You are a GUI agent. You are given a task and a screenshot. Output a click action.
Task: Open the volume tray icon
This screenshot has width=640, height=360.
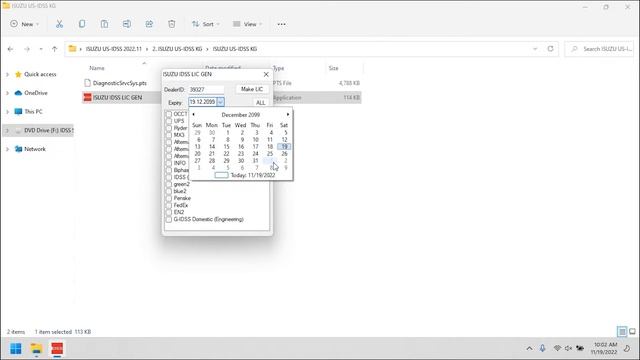568,348
